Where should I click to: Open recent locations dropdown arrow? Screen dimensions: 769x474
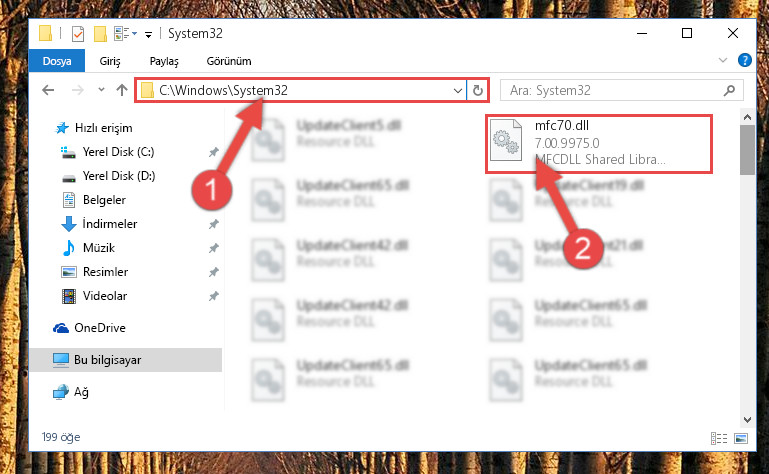[x=101, y=90]
